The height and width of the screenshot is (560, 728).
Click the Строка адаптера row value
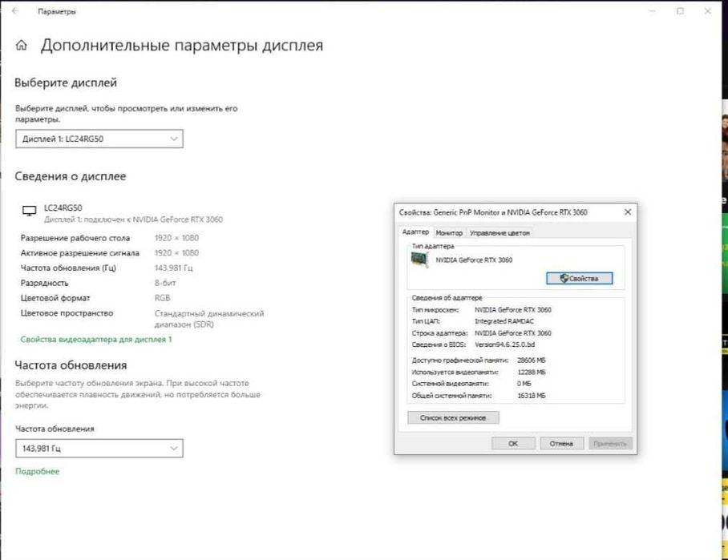pyautogui.click(x=513, y=333)
